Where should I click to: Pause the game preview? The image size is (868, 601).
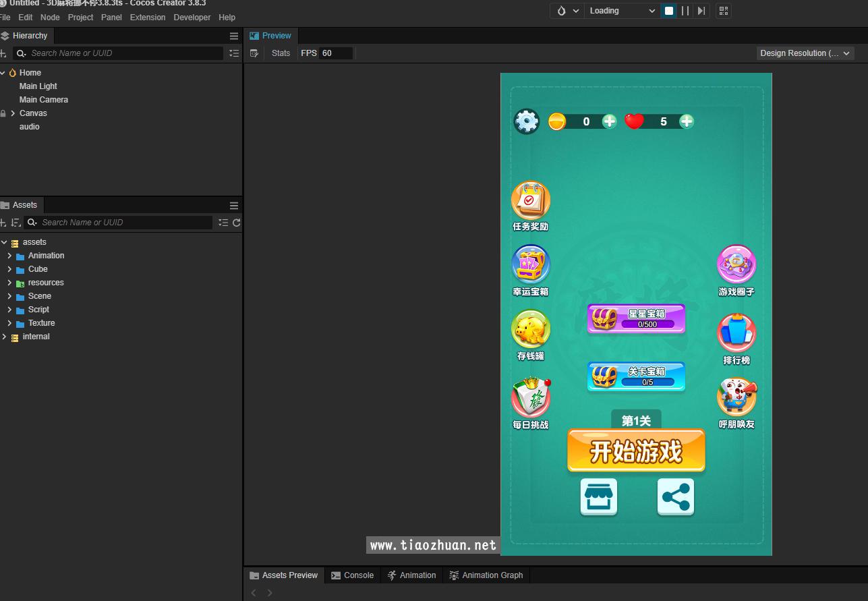pos(685,11)
